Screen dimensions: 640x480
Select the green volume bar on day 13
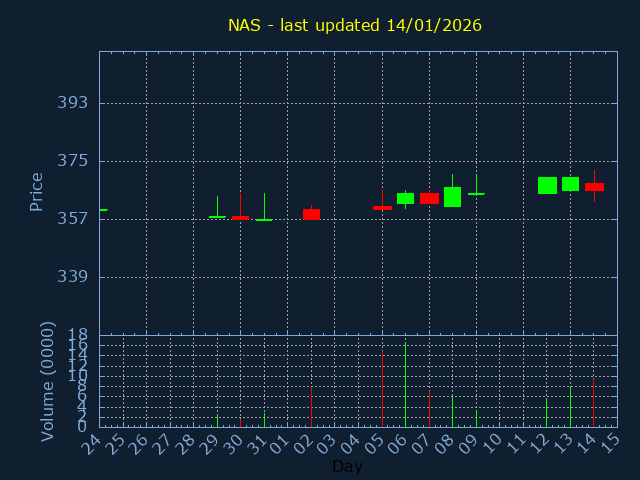click(570, 407)
